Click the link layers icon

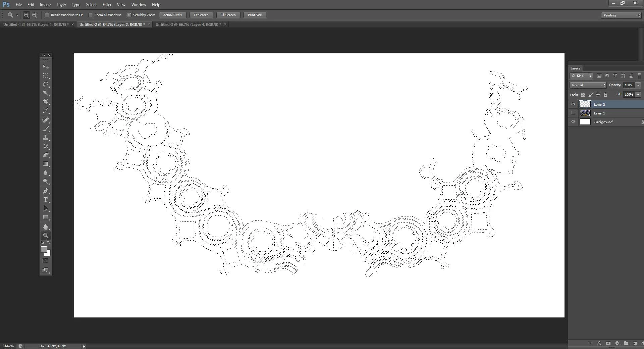[590, 343]
